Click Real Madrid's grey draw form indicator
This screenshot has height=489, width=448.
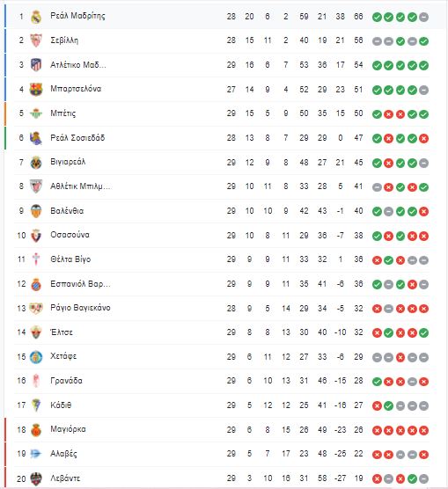pos(423,18)
